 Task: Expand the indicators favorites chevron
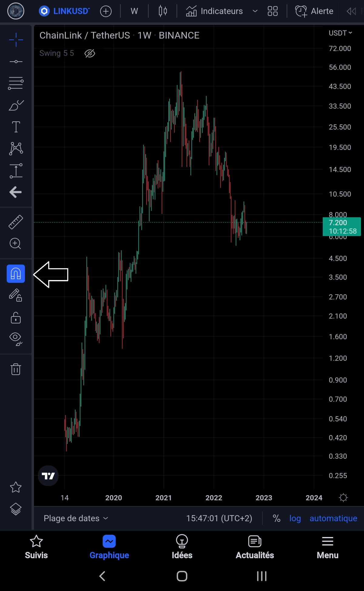click(255, 11)
